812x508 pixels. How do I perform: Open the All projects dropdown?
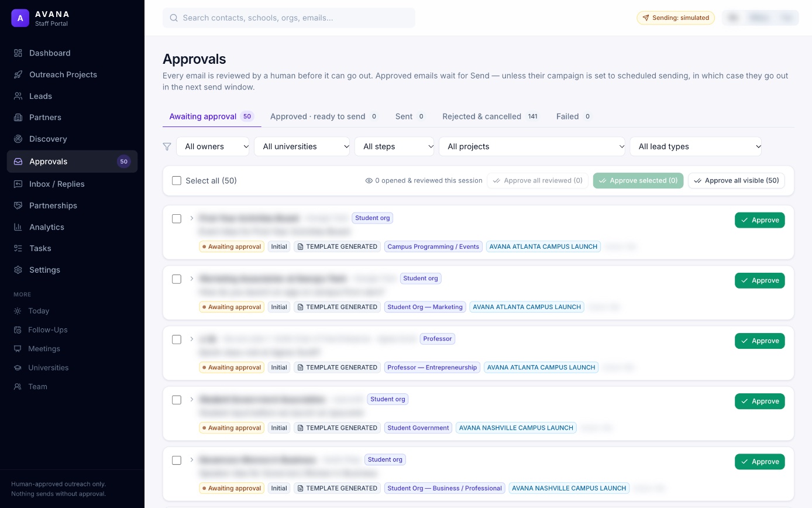pos(532,147)
